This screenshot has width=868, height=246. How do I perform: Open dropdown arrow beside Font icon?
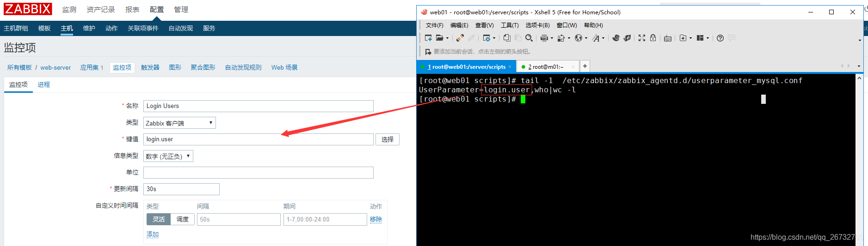603,38
